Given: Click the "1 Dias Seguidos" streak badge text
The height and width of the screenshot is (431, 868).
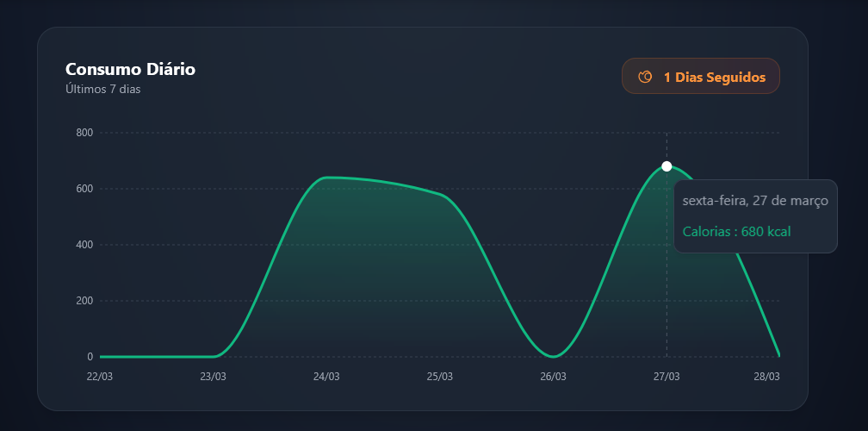Looking at the screenshot, I should (714, 77).
